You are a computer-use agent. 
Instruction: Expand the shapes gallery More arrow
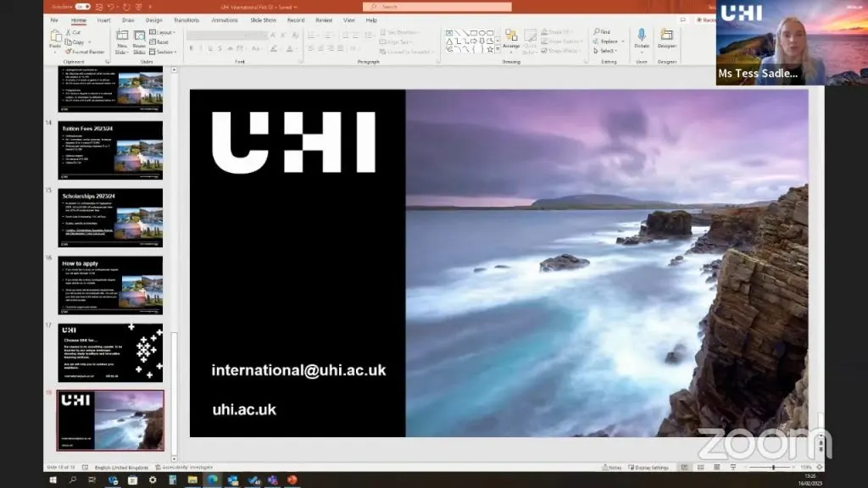click(x=498, y=50)
